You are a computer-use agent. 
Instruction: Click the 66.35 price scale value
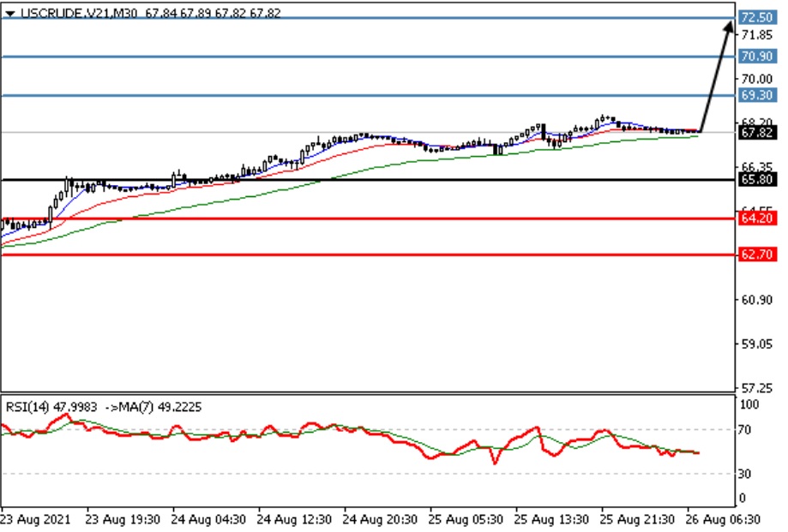tap(757, 167)
